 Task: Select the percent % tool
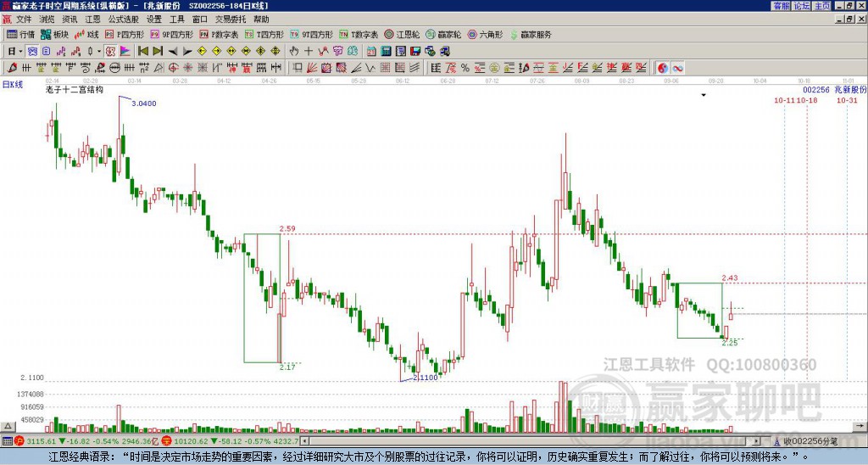pos(465,68)
